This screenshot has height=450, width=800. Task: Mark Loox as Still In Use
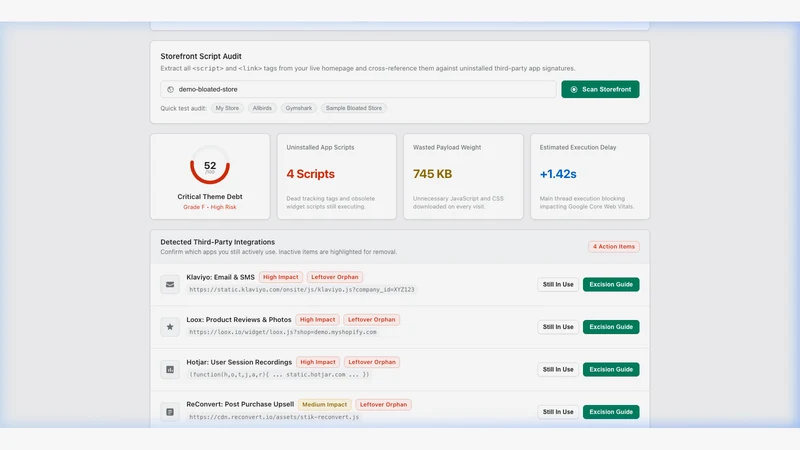click(x=558, y=327)
